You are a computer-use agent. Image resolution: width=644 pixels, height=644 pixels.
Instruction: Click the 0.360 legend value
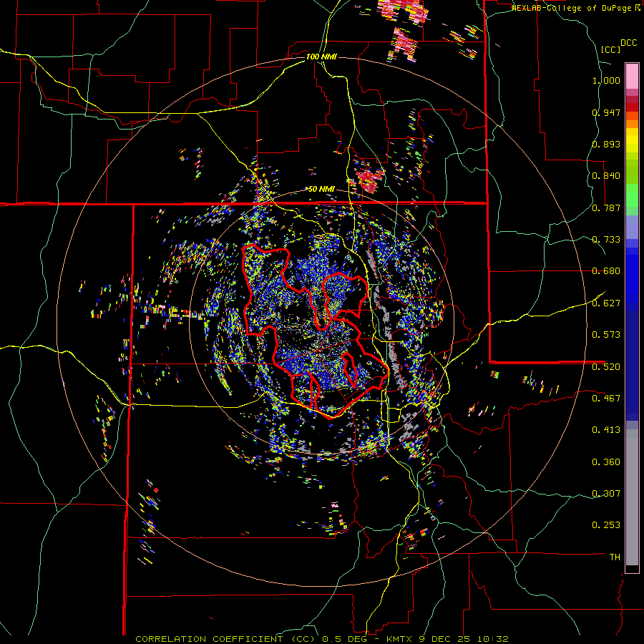[606, 462]
